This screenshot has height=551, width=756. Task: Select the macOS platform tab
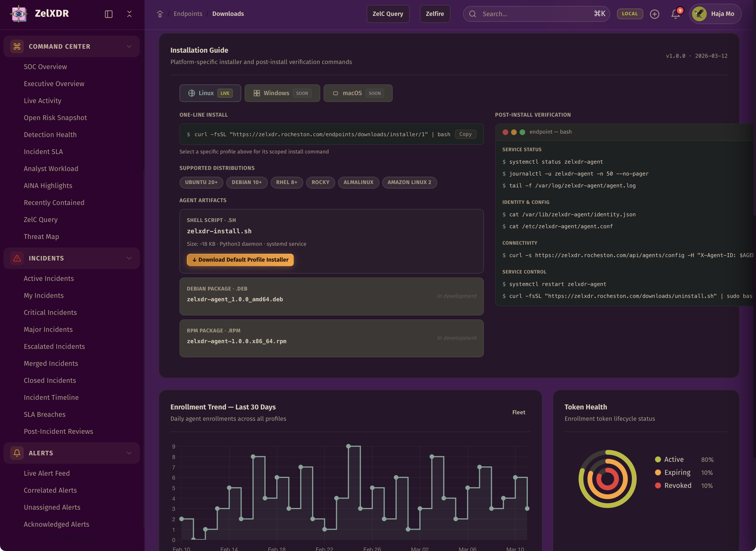pyautogui.click(x=358, y=93)
